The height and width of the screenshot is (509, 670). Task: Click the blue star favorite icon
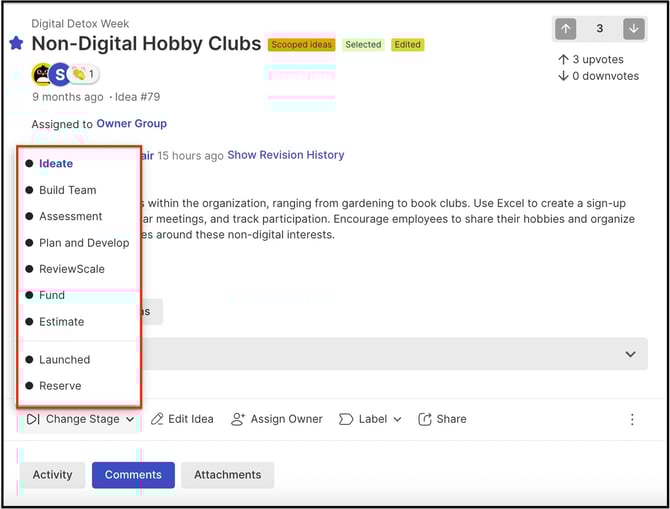[x=16, y=43]
